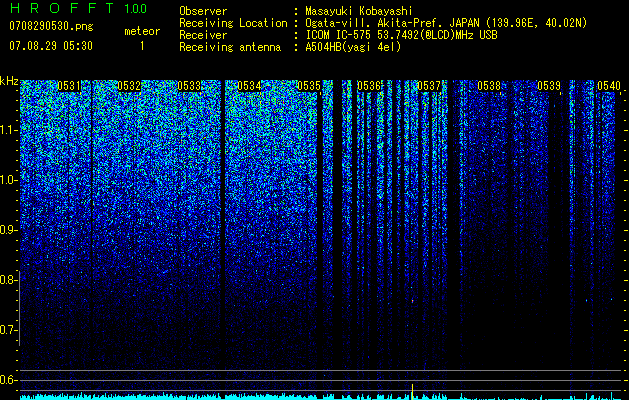Click the 0539 time marker
Image resolution: width=629 pixels, height=400 pixels.
549,86
